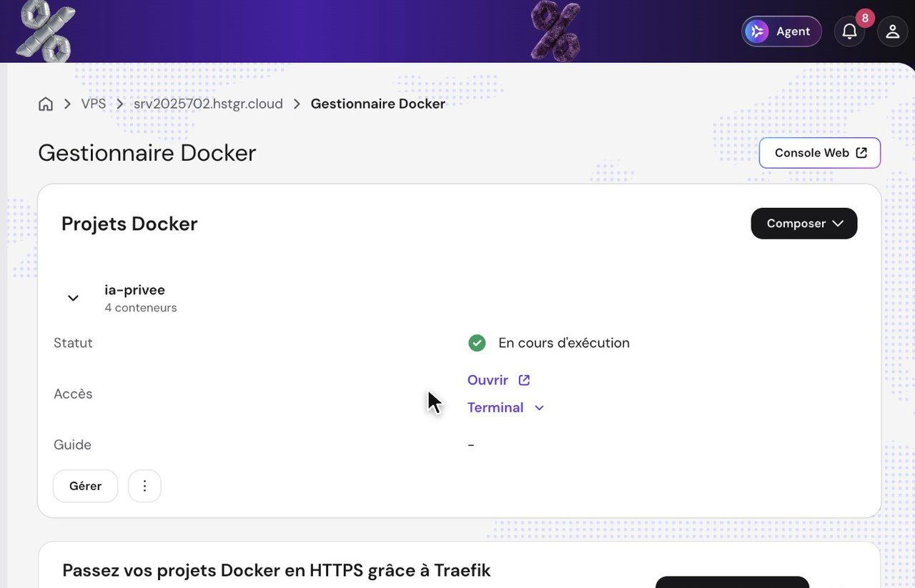Open notifications bell icon
The width and height of the screenshot is (915, 588).
click(x=849, y=31)
